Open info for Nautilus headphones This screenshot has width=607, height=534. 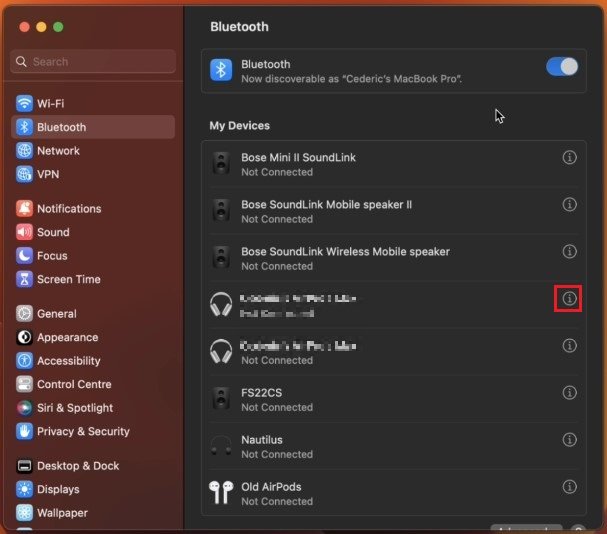point(570,440)
